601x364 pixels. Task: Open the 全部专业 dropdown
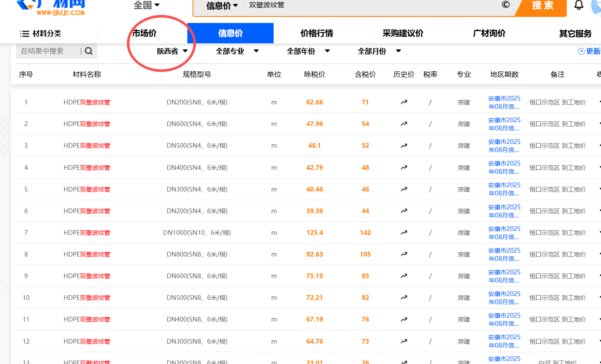click(237, 51)
